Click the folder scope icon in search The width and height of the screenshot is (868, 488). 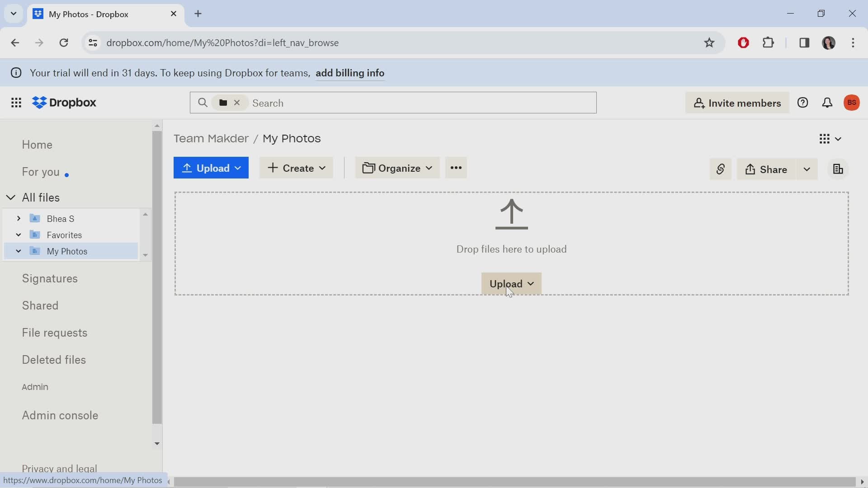pos(223,103)
